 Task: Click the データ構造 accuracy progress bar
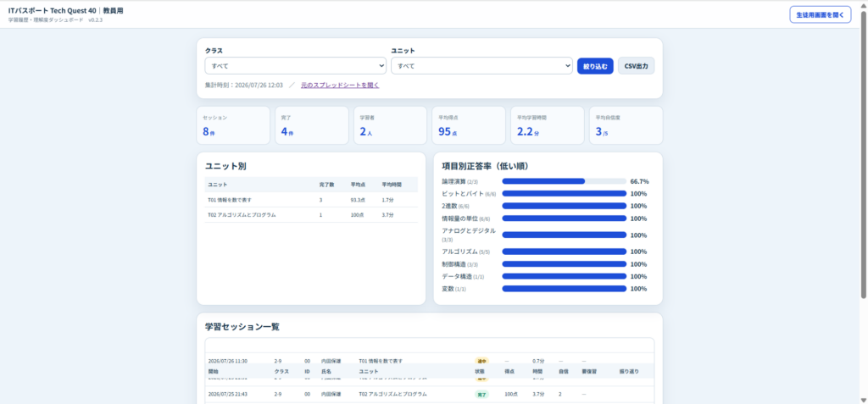[x=564, y=276]
